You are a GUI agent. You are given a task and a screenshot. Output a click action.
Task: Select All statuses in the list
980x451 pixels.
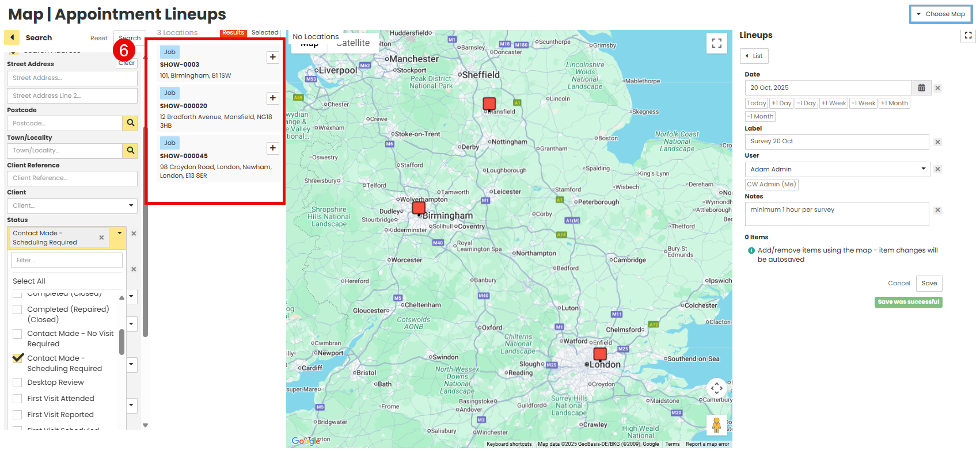[29, 281]
